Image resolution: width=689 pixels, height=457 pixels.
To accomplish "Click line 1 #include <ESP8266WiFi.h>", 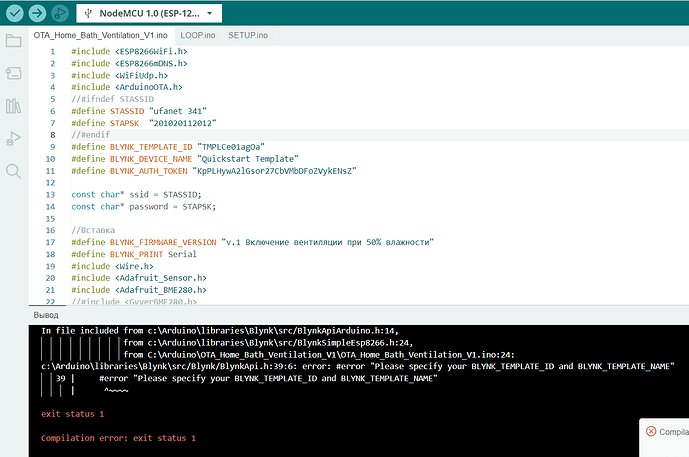I will click(x=129, y=51).
